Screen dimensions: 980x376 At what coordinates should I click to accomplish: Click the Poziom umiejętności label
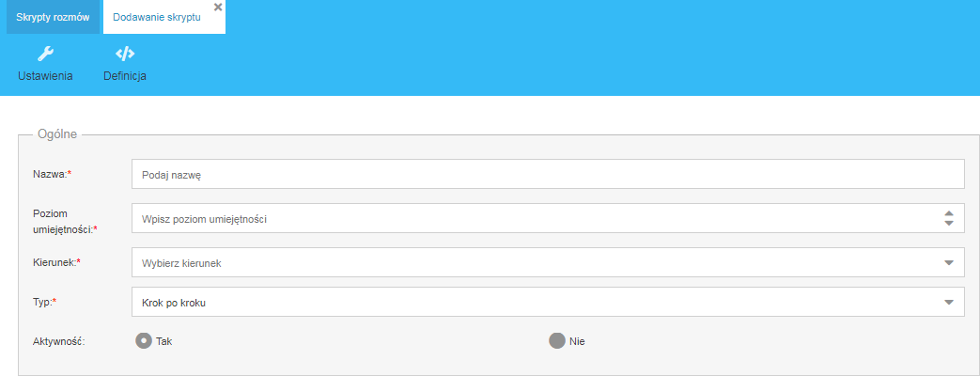coord(66,221)
